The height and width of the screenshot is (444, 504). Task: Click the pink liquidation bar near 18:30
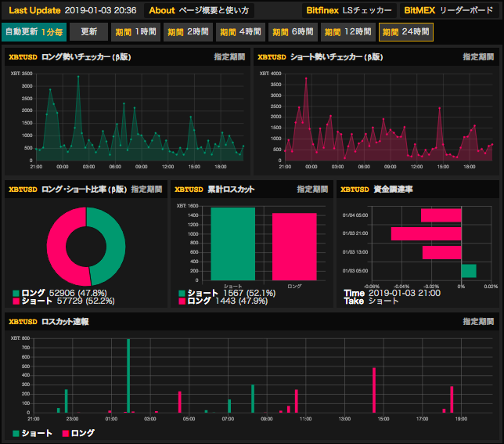[x=452, y=399]
